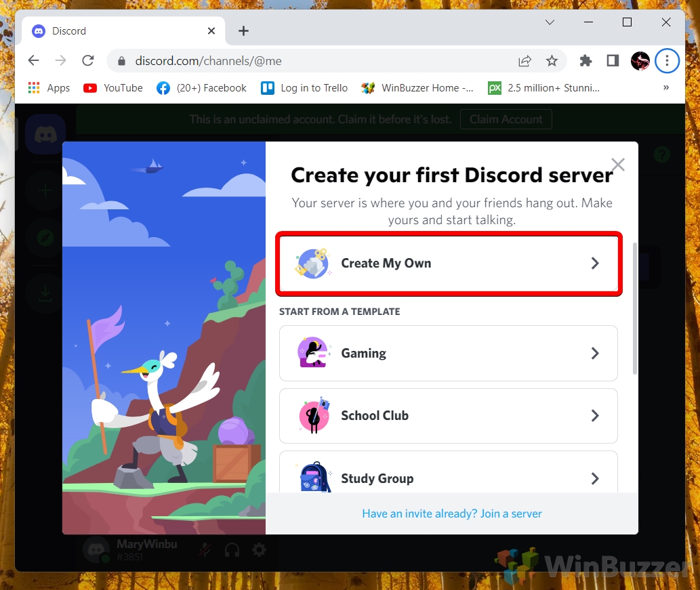This screenshot has width=700, height=590.
Task: Share this page using the share icon
Action: [525, 61]
